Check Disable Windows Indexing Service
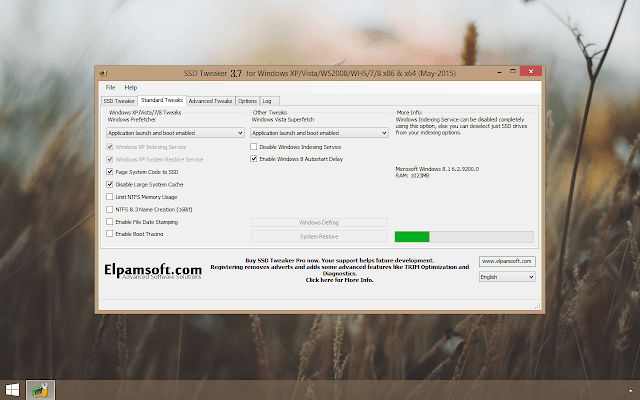Image resolution: width=640 pixels, height=400 pixels. point(253,147)
